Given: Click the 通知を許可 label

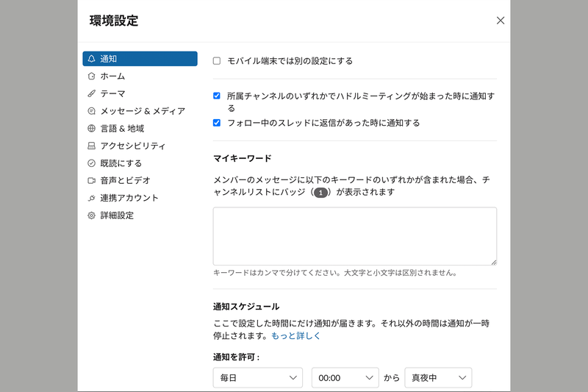Looking at the screenshot, I should coord(236,357).
